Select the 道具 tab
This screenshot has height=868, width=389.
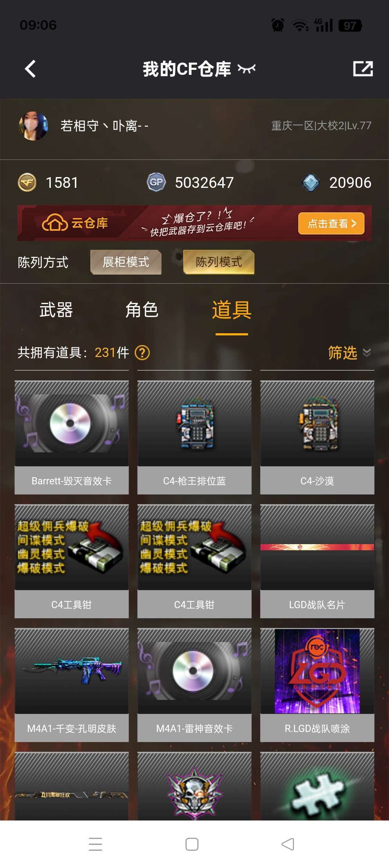232,310
